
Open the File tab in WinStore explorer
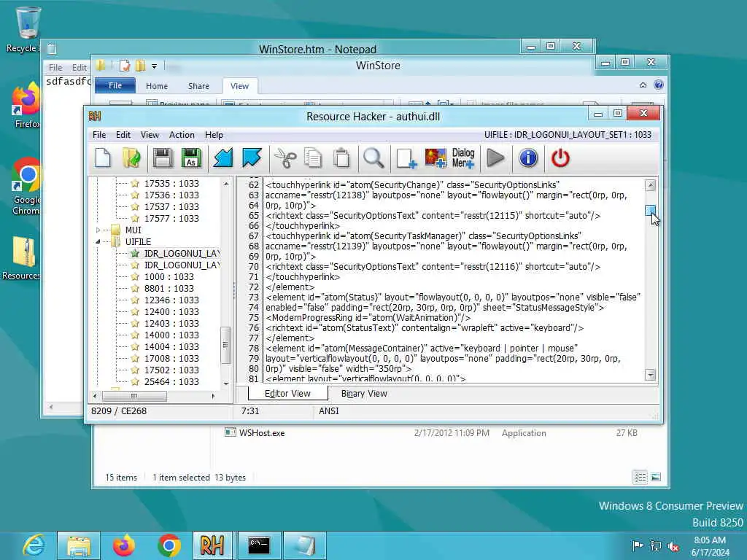[115, 86]
